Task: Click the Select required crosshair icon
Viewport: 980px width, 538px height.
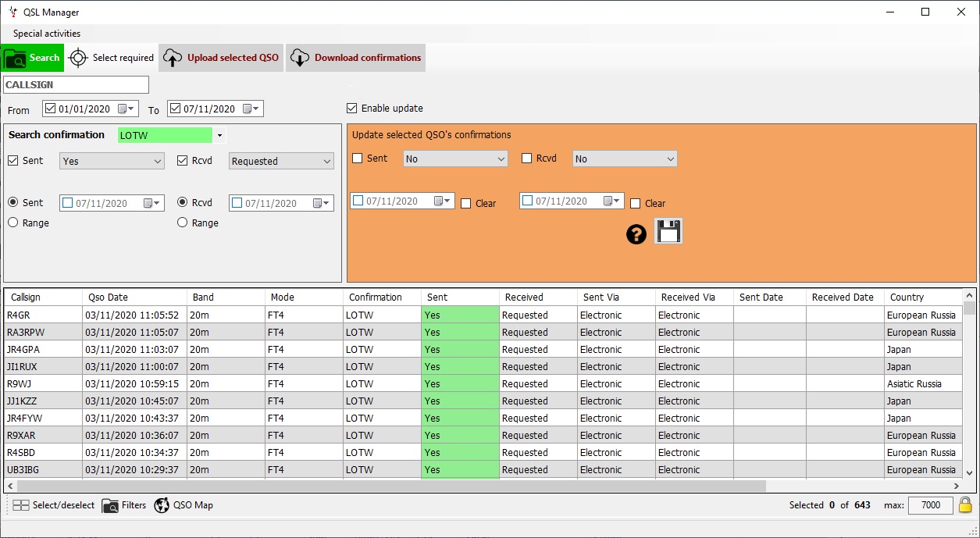Action: (x=78, y=58)
